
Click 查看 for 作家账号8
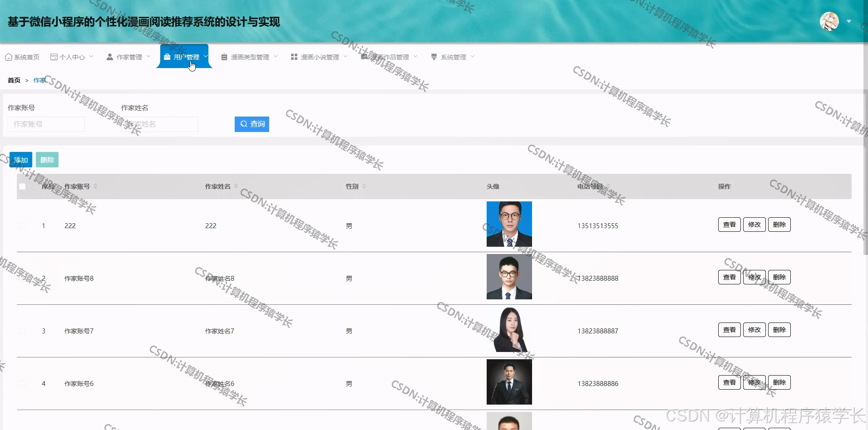[730, 277]
